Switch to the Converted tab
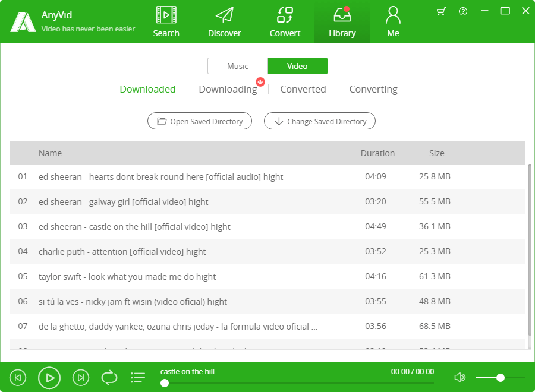The width and height of the screenshot is (535, 392). coord(303,89)
